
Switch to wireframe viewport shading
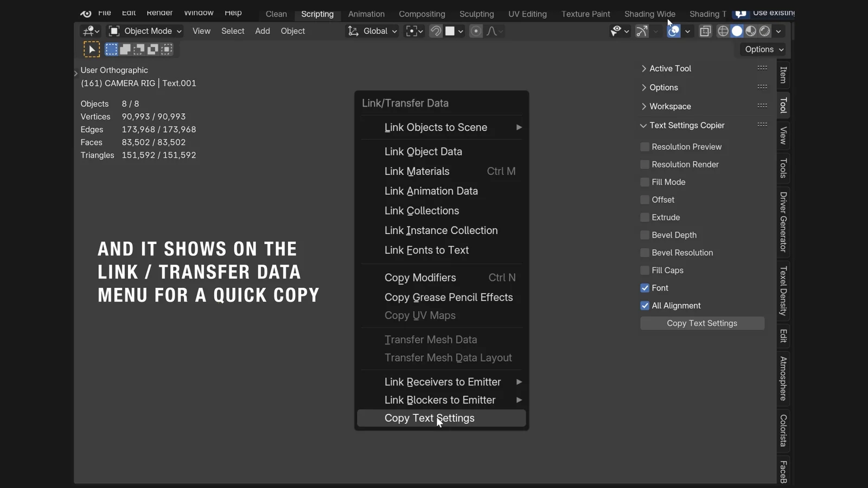pos(723,31)
